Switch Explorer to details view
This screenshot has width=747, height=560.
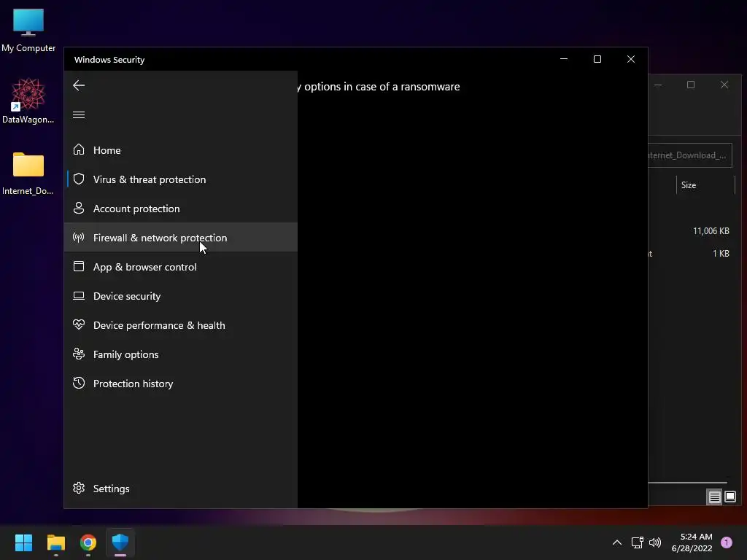coord(714,497)
